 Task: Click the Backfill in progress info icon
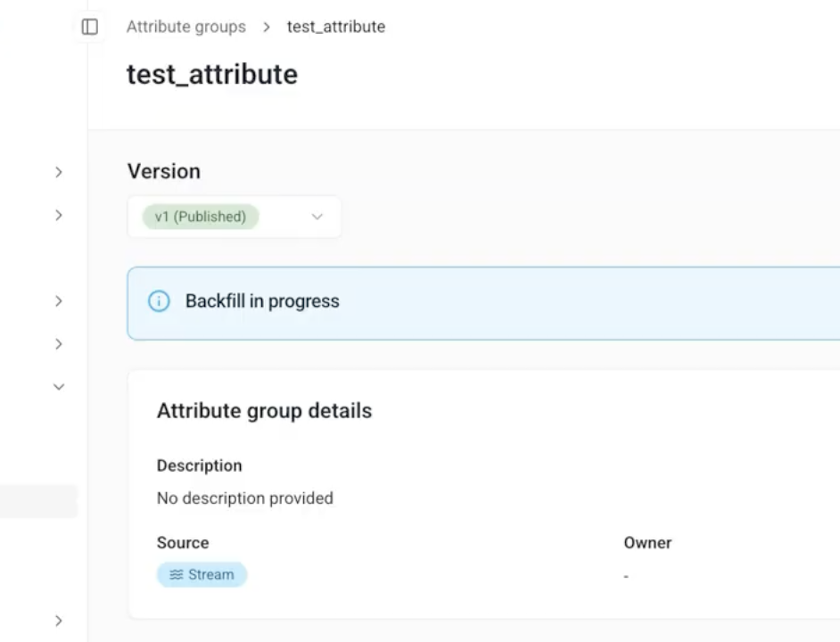tap(159, 301)
